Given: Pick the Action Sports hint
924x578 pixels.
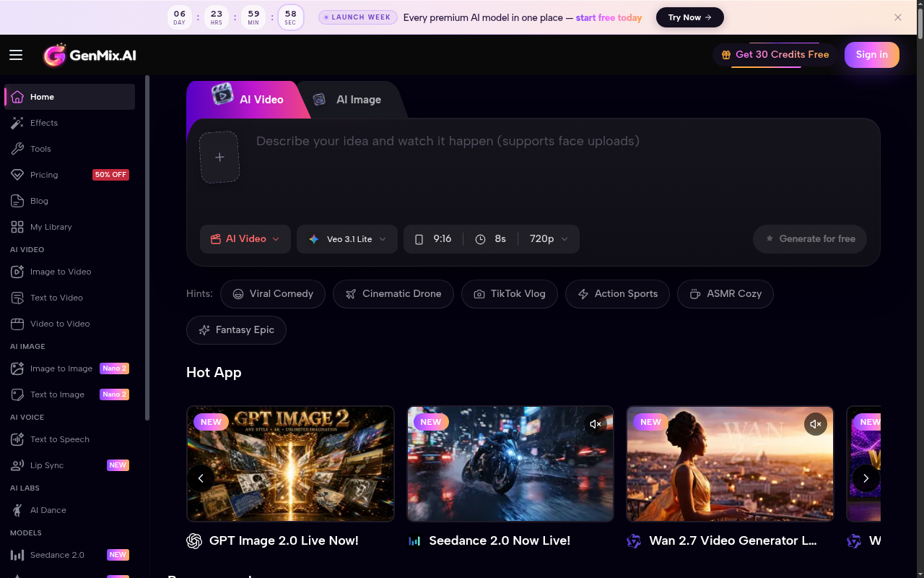Looking at the screenshot, I should [618, 294].
